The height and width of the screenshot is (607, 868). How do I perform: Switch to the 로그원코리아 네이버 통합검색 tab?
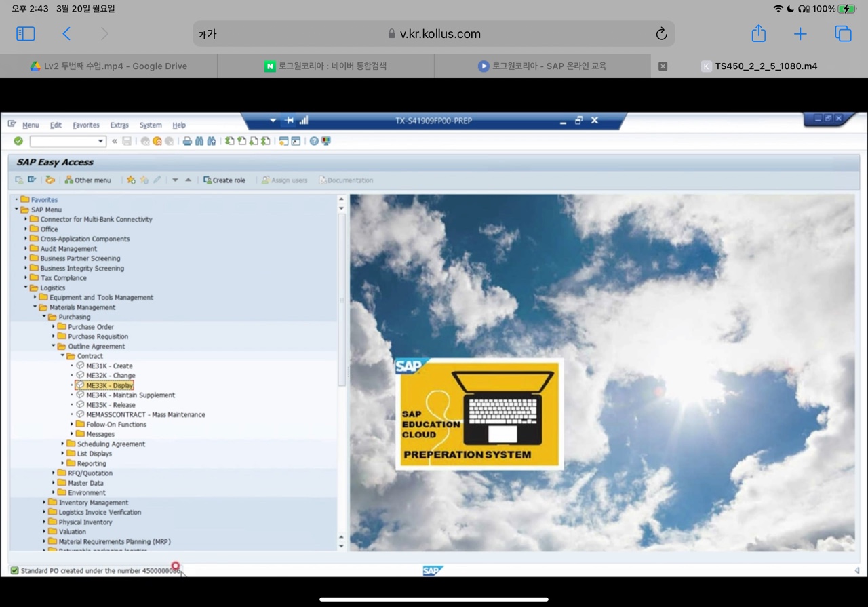(325, 66)
